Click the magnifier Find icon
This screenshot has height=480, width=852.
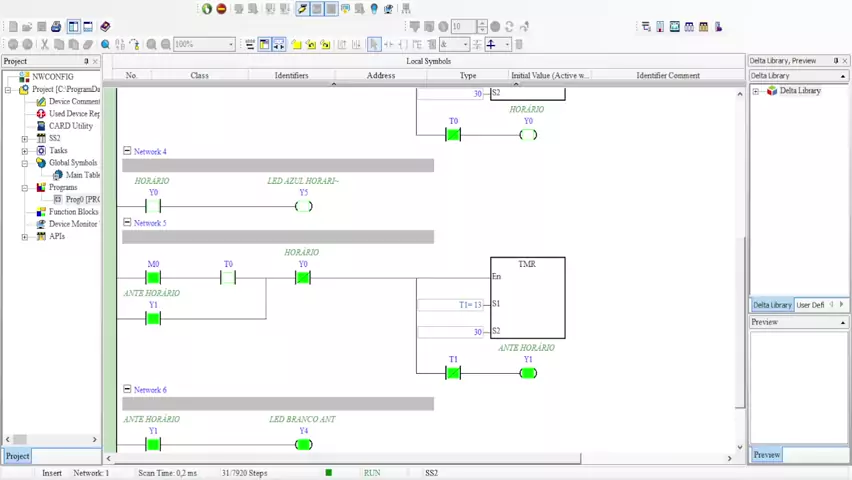(x=106, y=44)
